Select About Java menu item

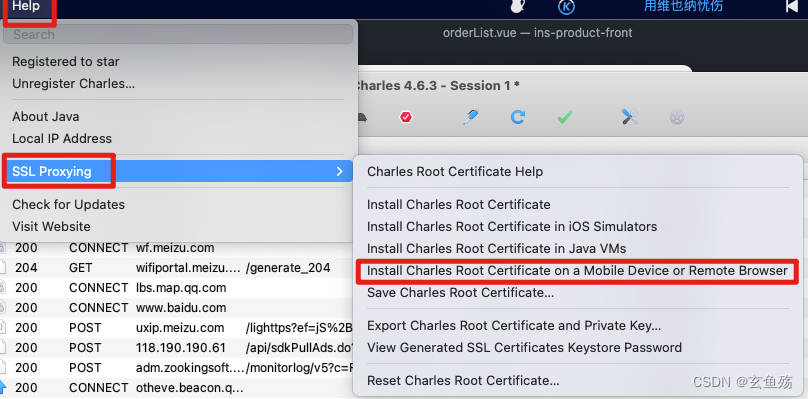tap(46, 117)
